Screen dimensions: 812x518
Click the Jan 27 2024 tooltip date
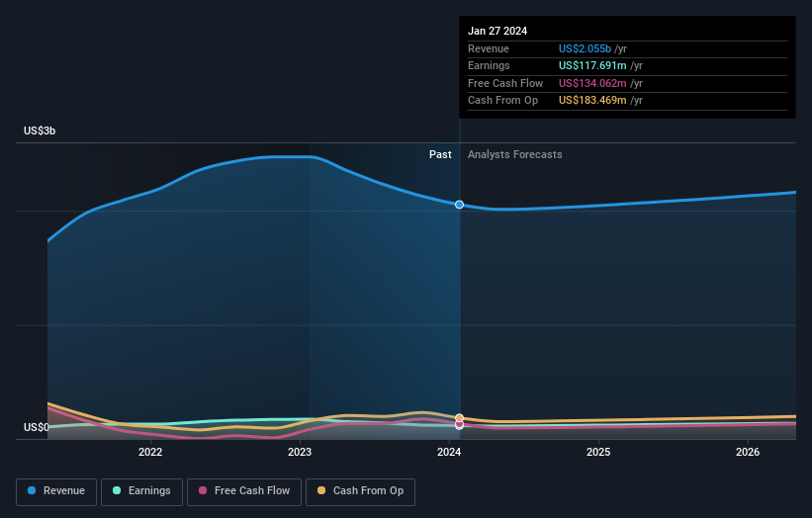point(497,31)
